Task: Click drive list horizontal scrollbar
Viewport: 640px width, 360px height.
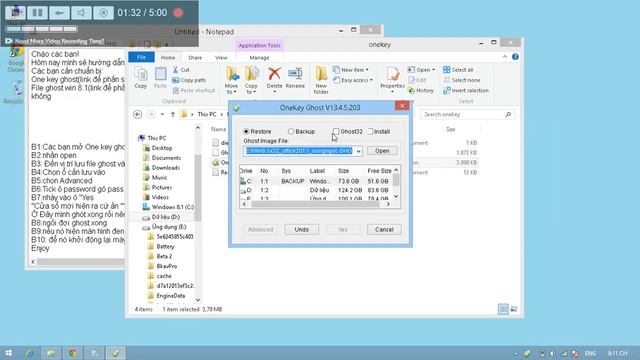Action: (x=316, y=204)
